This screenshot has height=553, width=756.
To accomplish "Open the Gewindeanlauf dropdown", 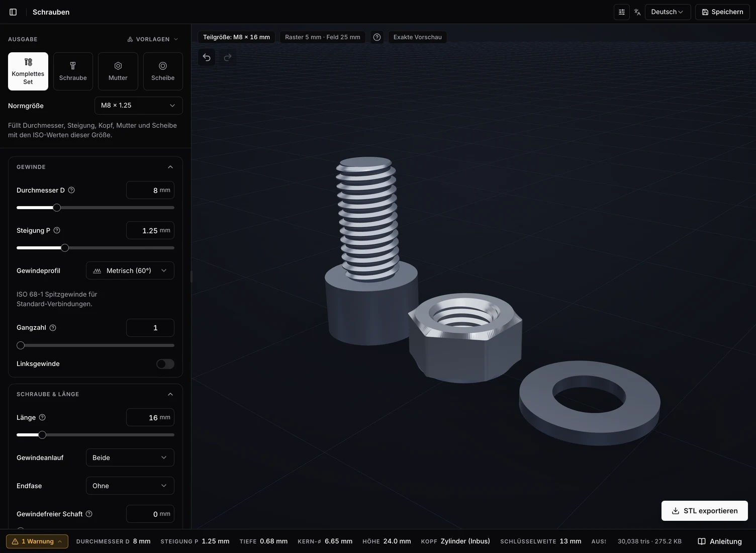I will coord(130,457).
